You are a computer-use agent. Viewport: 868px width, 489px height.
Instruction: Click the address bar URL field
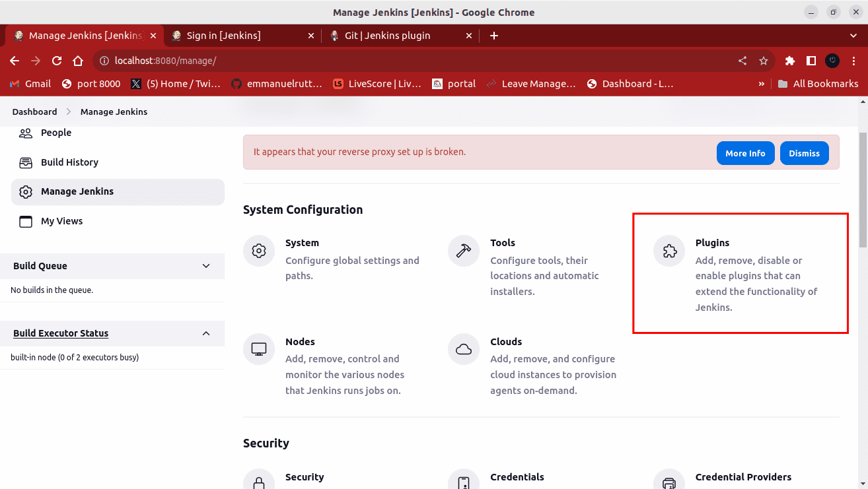pos(396,61)
